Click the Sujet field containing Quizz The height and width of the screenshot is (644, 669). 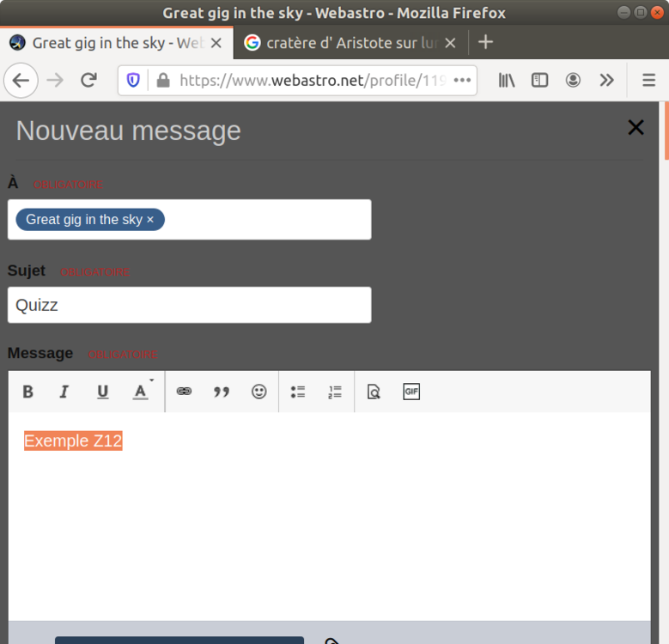pyautogui.click(x=190, y=305)
